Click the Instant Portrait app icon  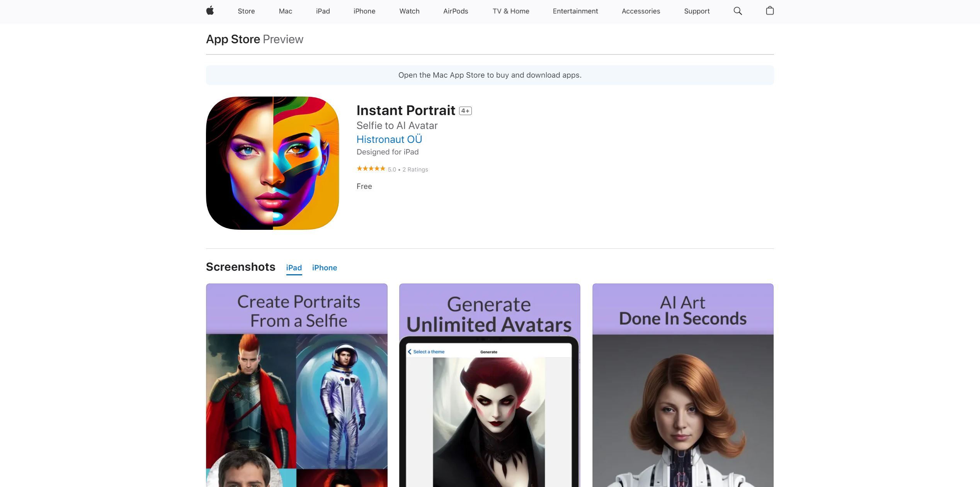(272, 163)
